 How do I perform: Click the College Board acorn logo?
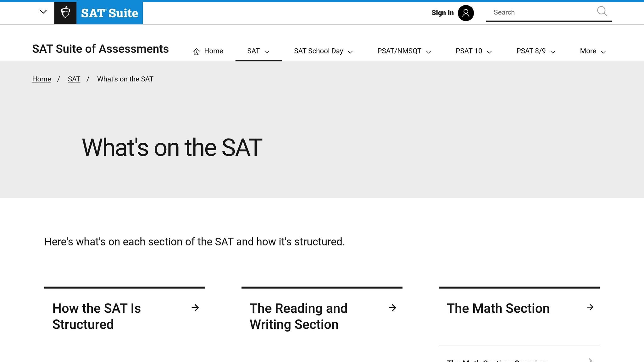click(65, 13)
